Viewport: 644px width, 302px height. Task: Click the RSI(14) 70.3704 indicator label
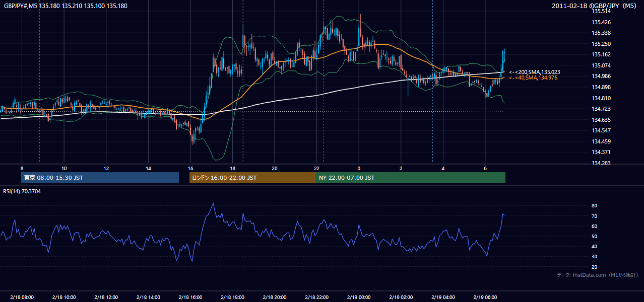tap(22, 191)
